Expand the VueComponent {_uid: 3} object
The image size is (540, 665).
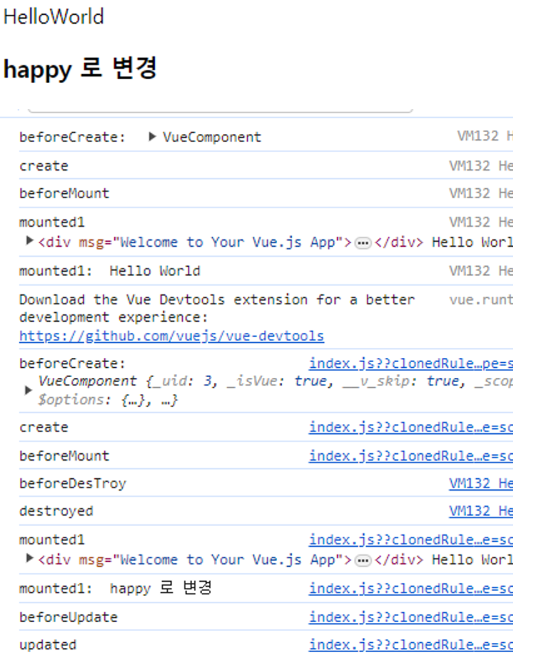tap(28, 390)
